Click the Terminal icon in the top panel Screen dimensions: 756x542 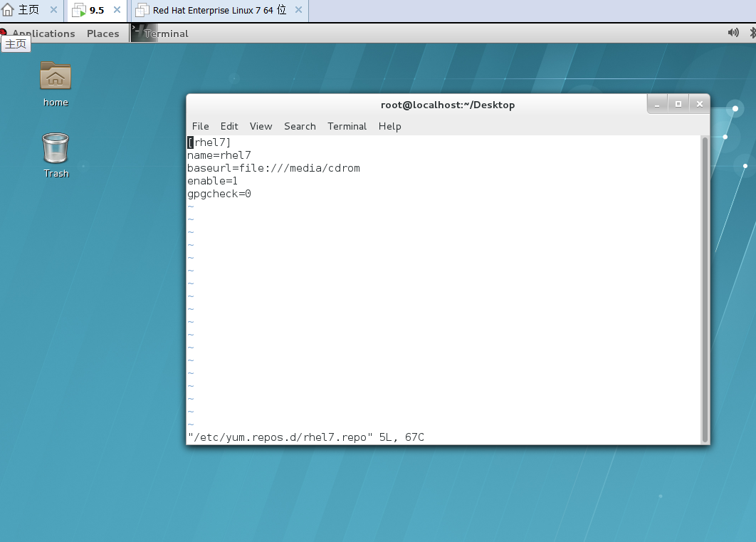(144, 33)
